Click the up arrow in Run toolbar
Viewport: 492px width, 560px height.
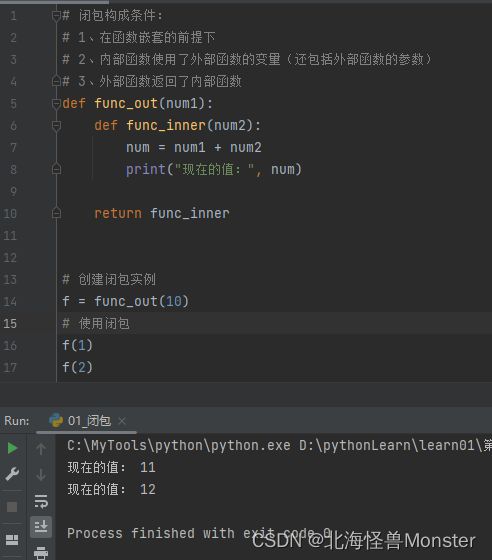click(41, 449)
